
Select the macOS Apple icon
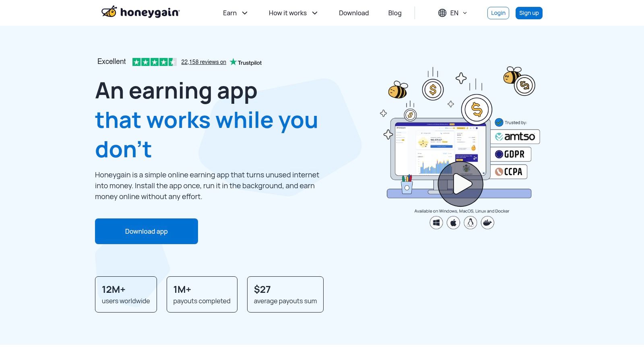(453, 222)
